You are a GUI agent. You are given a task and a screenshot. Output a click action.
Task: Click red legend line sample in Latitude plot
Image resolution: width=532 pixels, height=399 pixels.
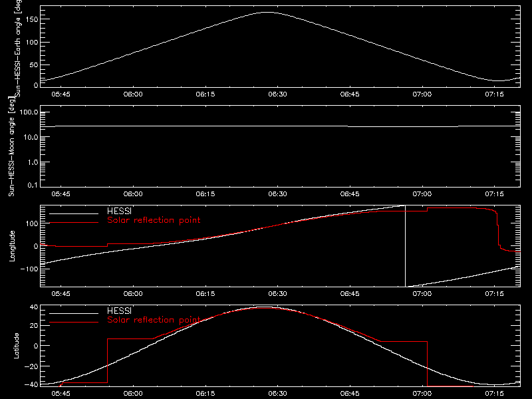(74, 323)
